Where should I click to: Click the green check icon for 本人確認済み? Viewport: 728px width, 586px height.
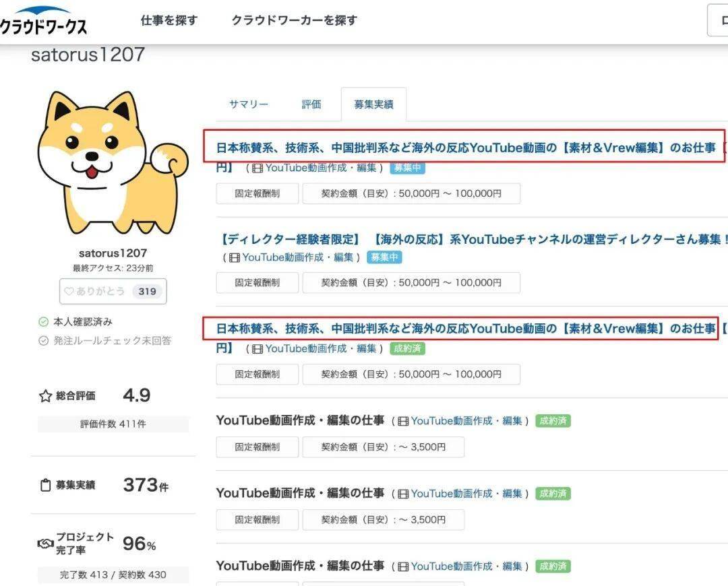[x=44, y=322]
